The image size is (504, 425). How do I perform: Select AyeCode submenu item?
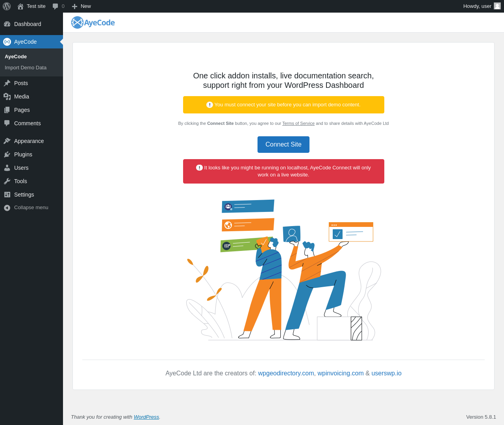pos(16,57)
